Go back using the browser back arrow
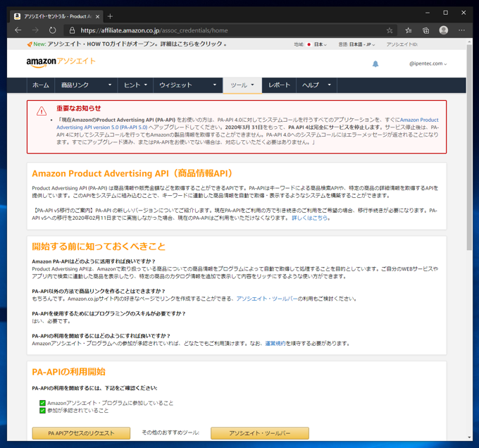This screenshot has width=479, height=448. click(x=18, y=30)
